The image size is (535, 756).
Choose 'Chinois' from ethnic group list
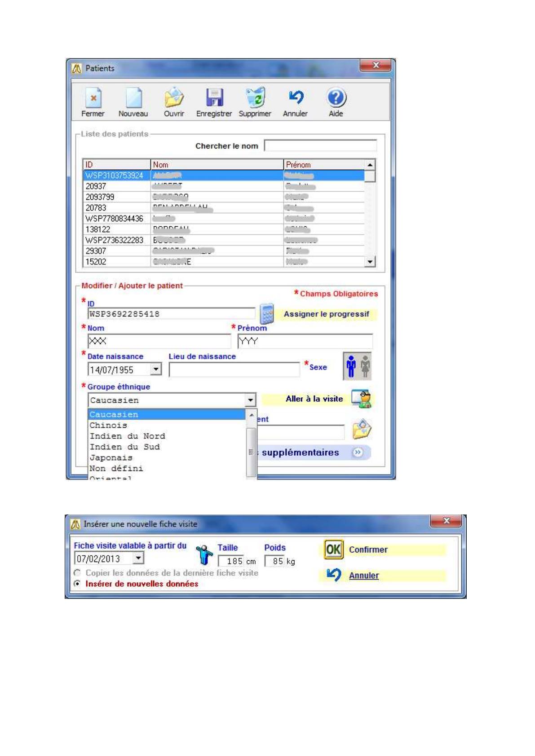point(108,425)
